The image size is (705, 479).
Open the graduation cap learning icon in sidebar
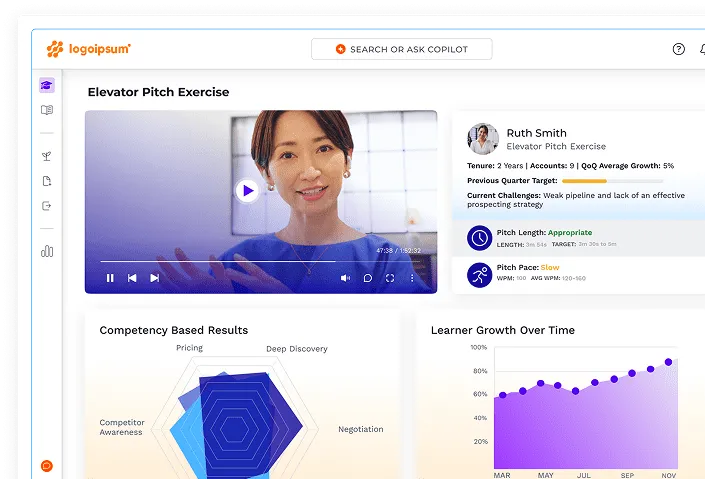pyautogui.click(x=47, y=86)
